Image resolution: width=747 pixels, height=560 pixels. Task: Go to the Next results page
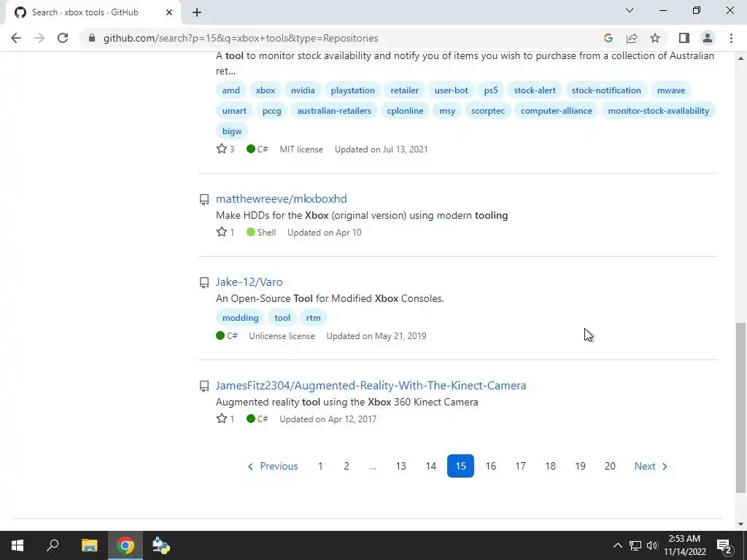click(651, 466)
